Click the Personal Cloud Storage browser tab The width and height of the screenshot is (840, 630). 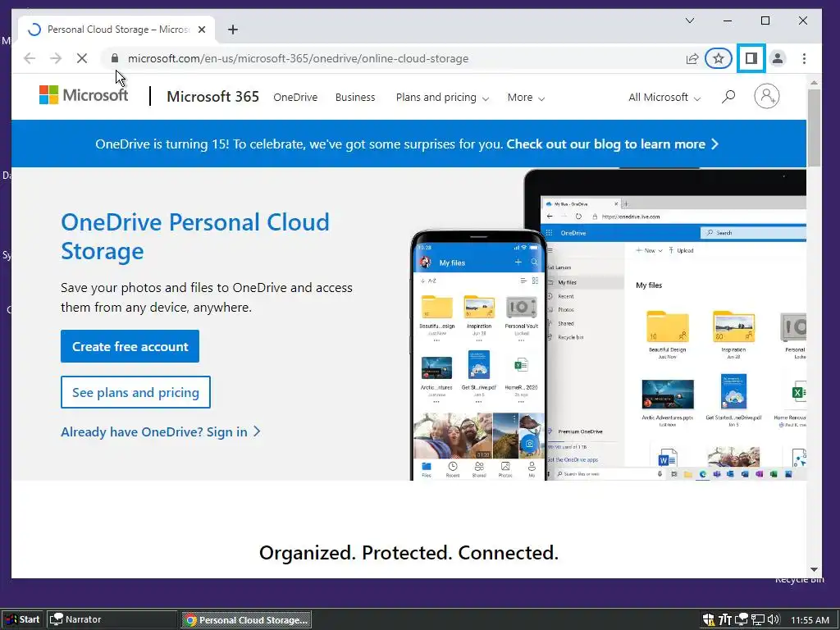pos(116,30)
